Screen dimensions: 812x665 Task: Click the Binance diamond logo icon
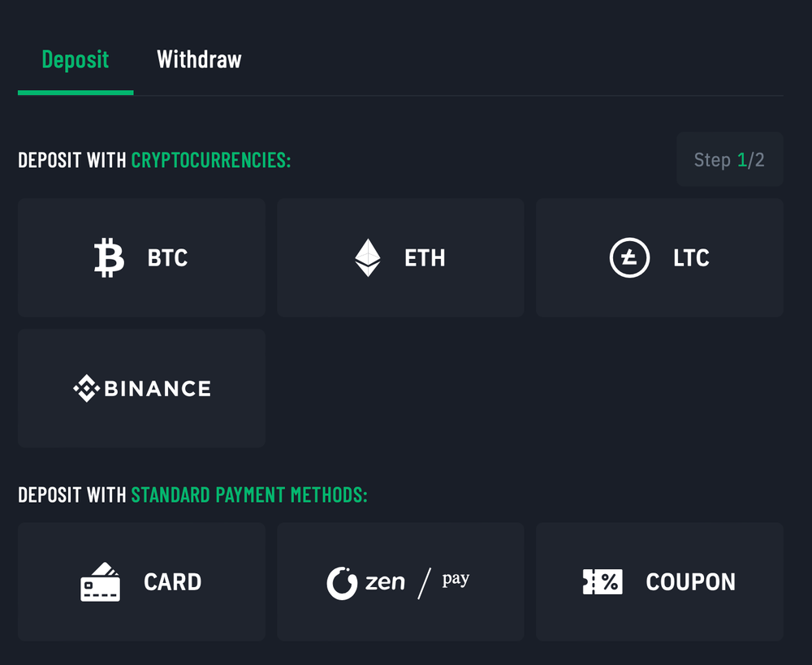pos(86,388)
